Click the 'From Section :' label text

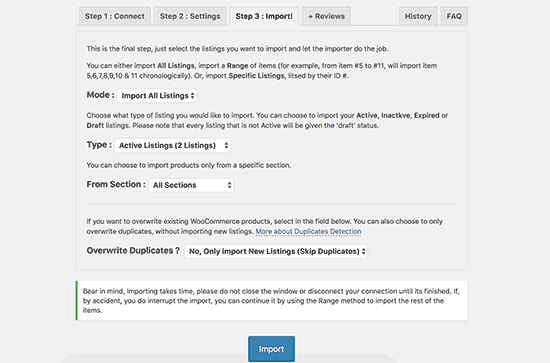point(116,184)
